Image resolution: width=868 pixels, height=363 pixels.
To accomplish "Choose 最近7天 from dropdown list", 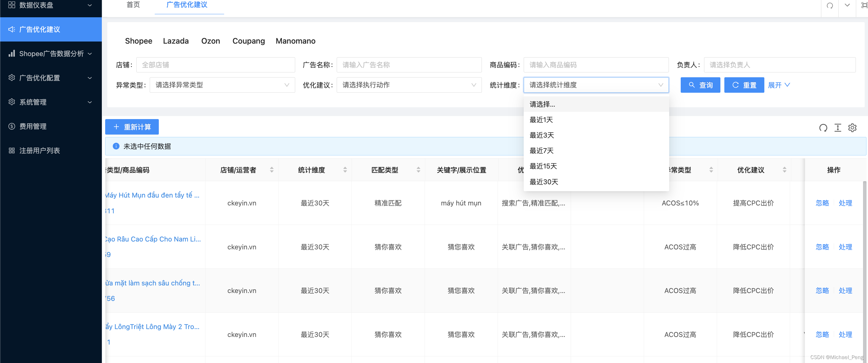I will 542,151.
